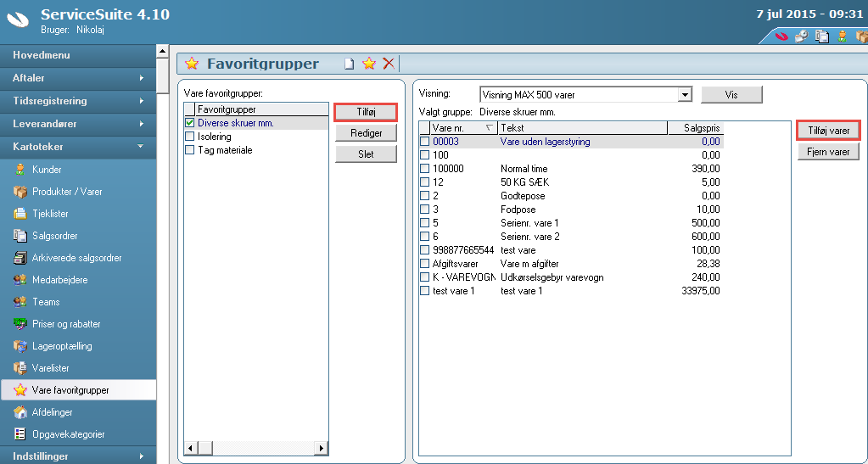
Task: Tick checkbox for Afgiftsvarer item
Action: pos(424,264)
